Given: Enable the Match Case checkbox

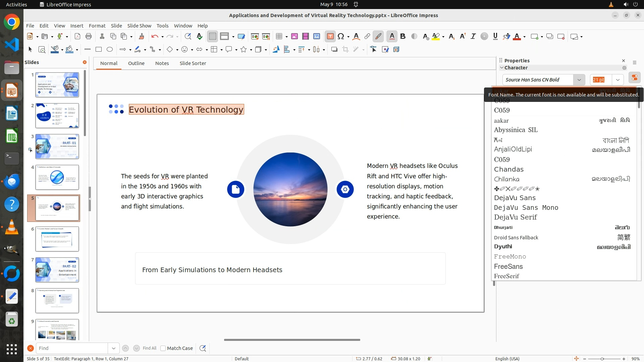Looking at the screenshot, I should 163,348.
